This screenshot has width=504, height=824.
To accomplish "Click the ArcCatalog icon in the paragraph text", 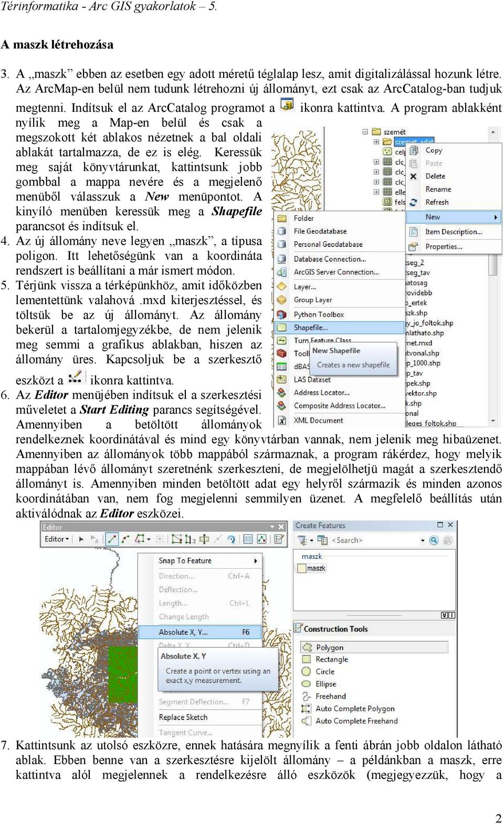I will [x=287, y=105].
